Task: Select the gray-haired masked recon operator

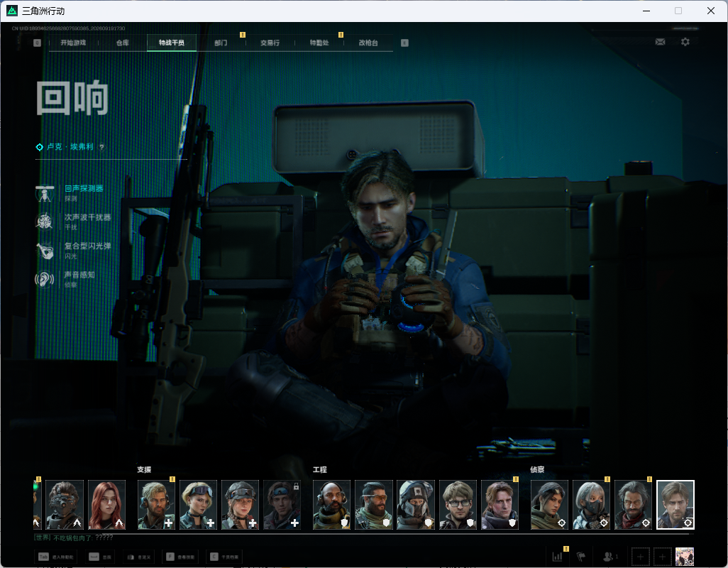Action: [591, 505]
